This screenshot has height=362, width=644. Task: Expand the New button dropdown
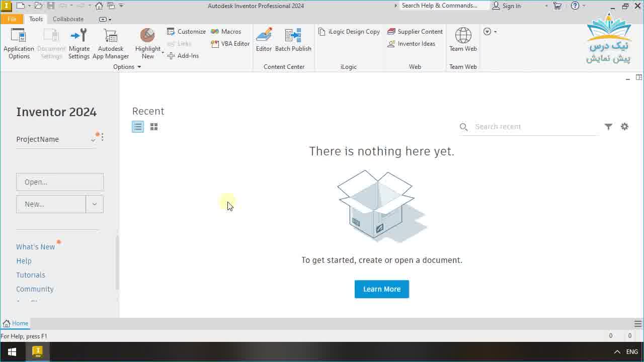[94, 204]
